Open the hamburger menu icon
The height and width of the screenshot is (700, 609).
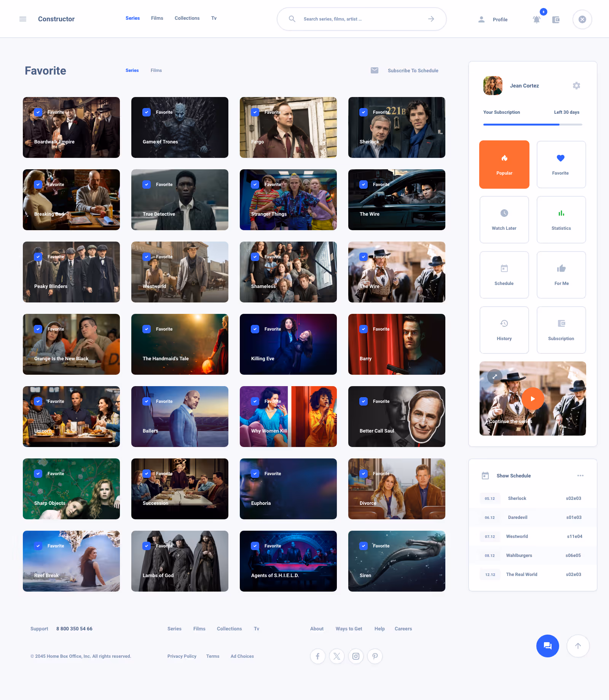[x=23, y=19]
